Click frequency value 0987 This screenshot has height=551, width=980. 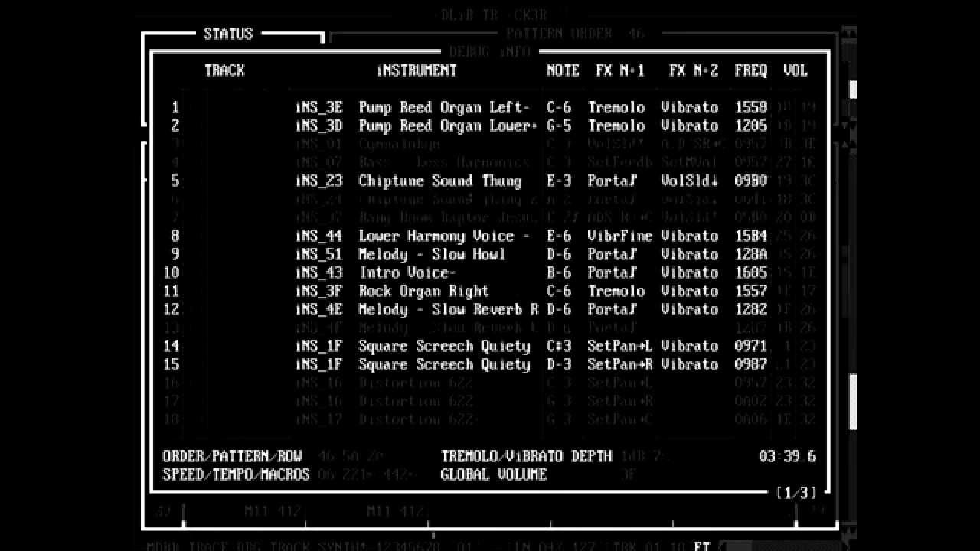[750, 365]
